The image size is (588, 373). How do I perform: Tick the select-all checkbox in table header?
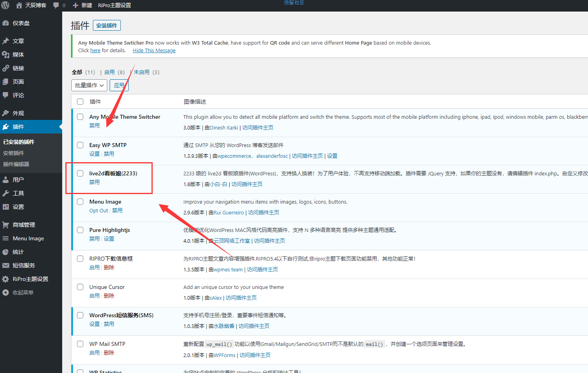pos(80,102)
